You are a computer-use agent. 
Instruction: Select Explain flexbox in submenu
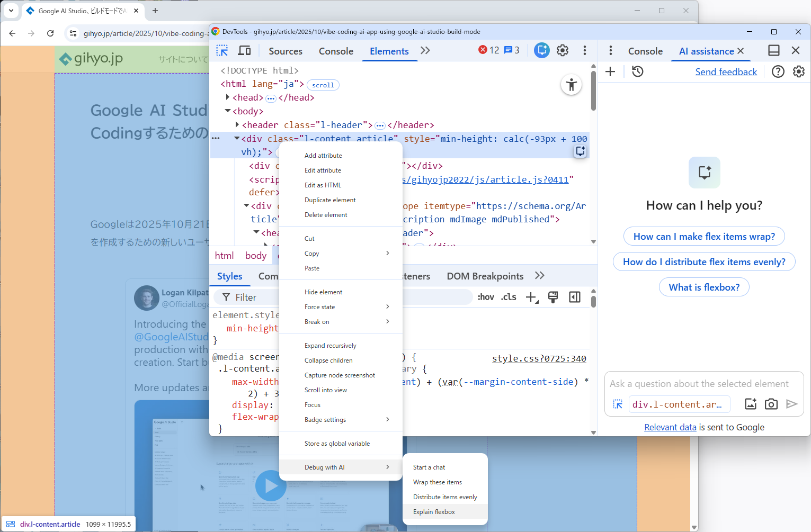(x=434, y=512)
